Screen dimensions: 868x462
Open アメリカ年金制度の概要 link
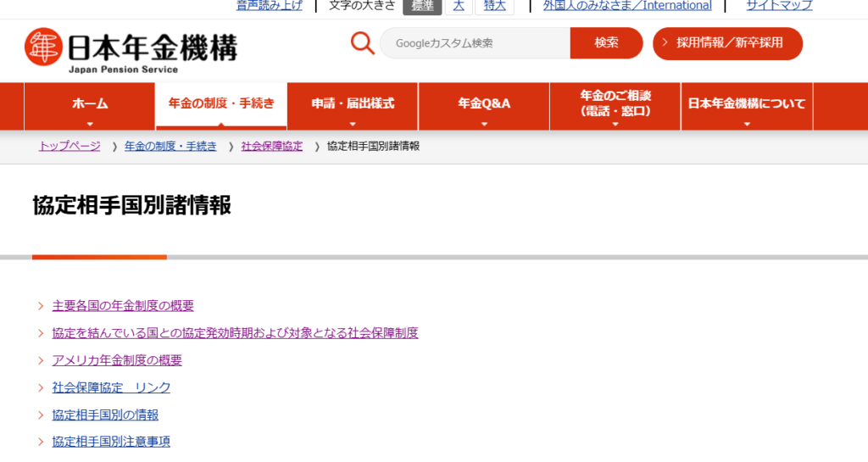point(117,360)
